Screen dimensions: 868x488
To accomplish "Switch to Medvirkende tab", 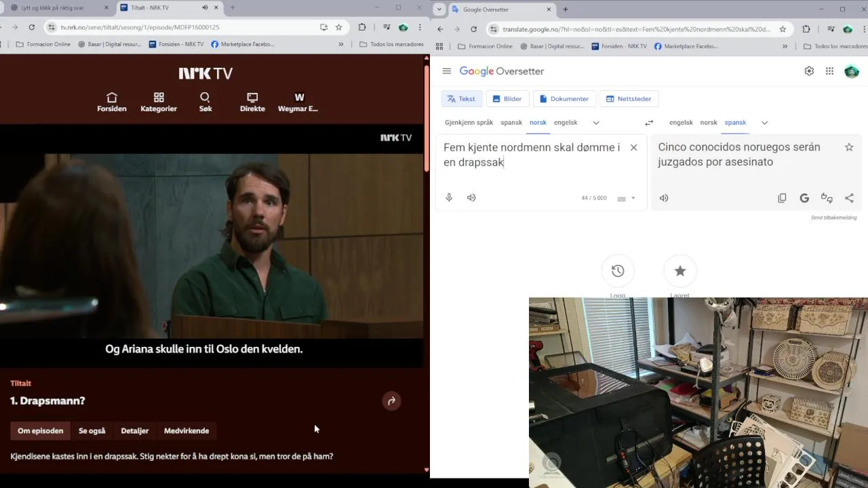I will (186, 430).
